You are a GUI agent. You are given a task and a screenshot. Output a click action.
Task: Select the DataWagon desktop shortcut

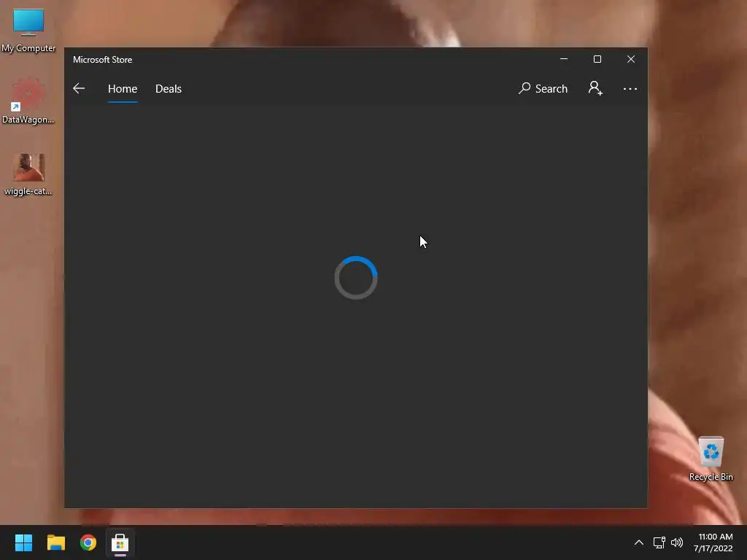point(28,101)
